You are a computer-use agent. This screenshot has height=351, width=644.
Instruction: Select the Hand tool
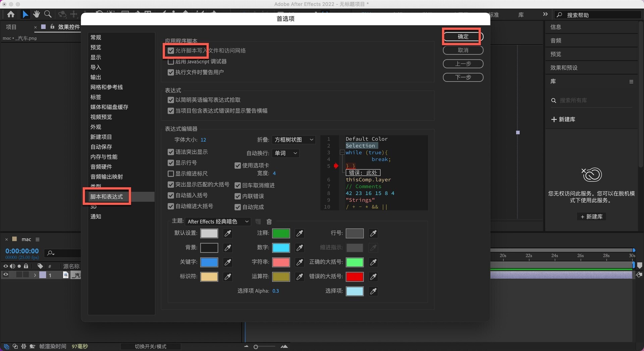coord(37,14)
